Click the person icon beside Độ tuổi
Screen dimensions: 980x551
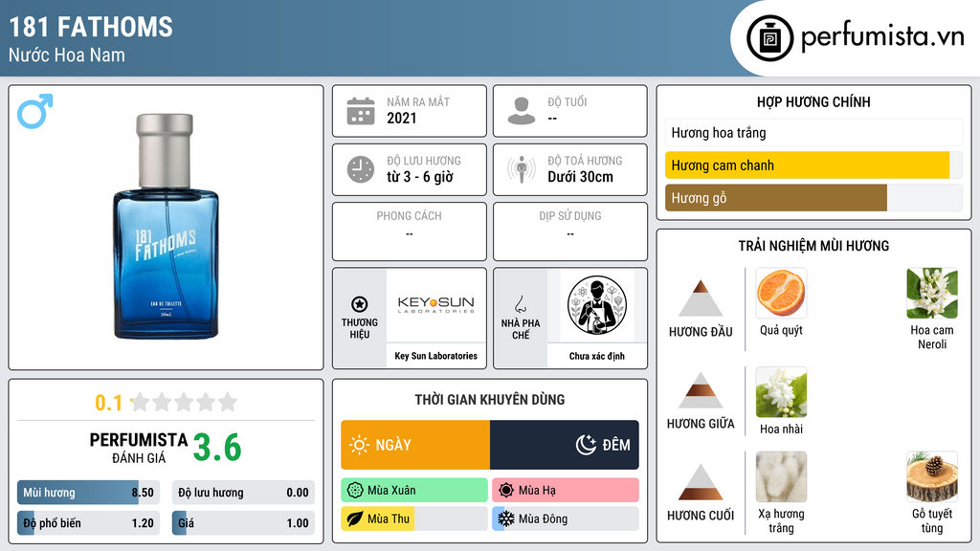522,111
